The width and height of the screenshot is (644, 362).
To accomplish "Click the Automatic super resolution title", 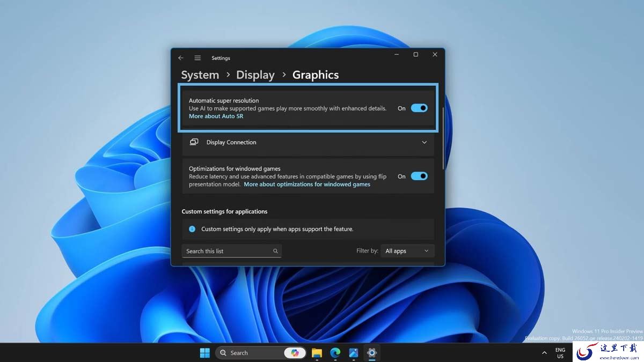I will (x=224, y=100).
